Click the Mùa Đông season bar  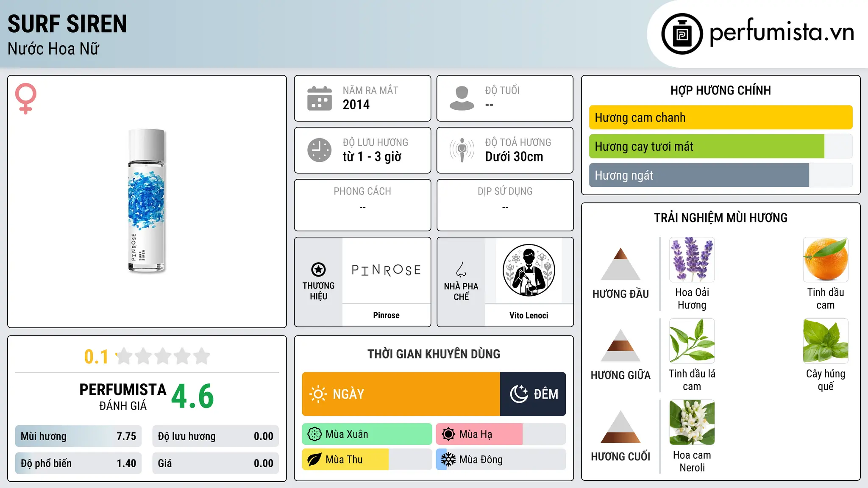pyautogui.click(x=501, y=460)
